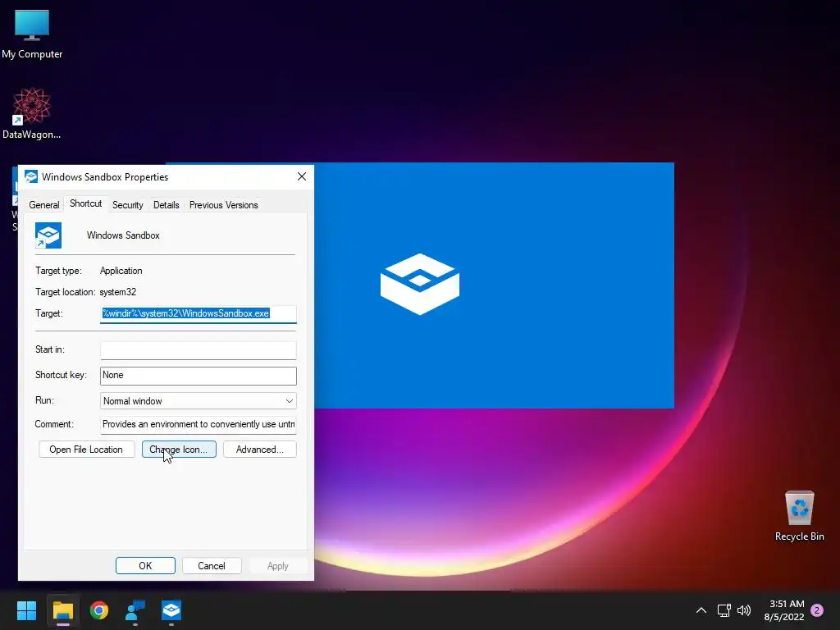Viewport: 840px width, 630px height.
Task: Switch to Windows Sandbox taskbar icon
Action: point(171,610)
